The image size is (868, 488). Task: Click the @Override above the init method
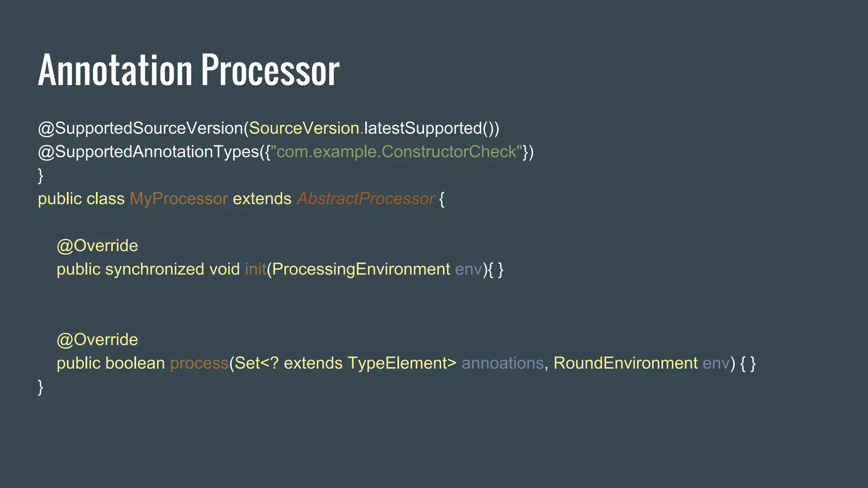pos(97,246)
